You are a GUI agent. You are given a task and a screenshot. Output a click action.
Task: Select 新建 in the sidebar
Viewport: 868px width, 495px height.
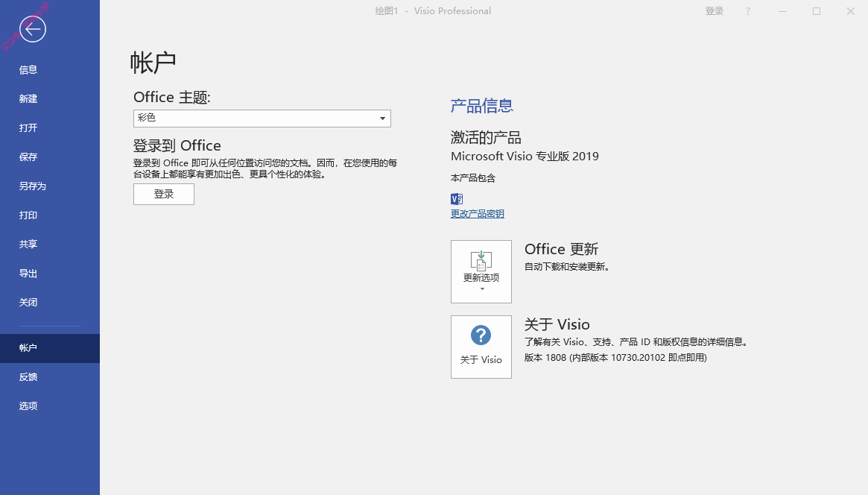click(x=50, y=98)
